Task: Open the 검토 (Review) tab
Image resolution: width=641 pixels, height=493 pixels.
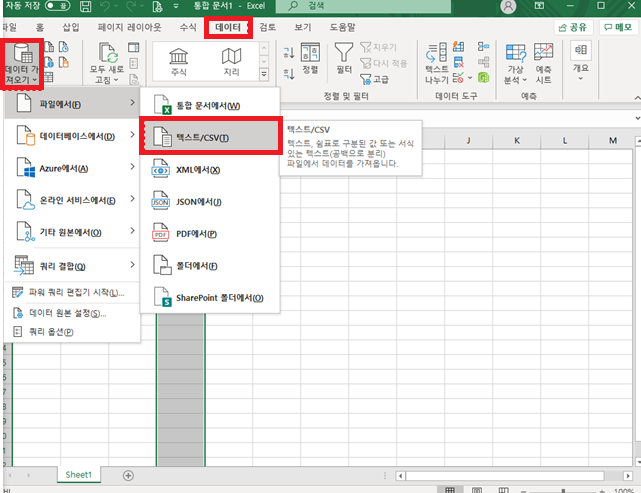Action: coord(267,27)
